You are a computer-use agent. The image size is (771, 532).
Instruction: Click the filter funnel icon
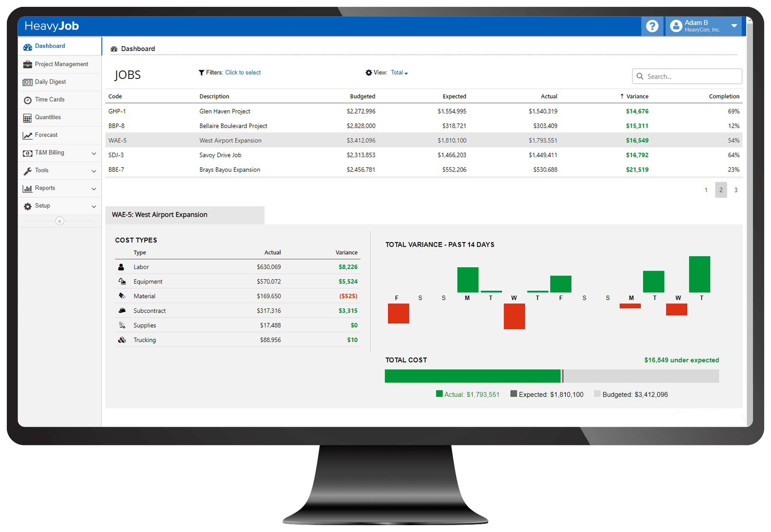[201, 73]
